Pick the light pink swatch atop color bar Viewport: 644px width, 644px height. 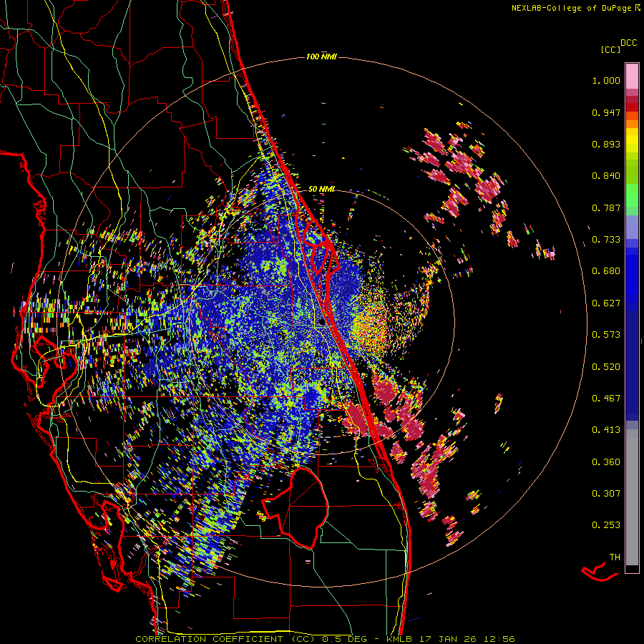click(632, 76)
